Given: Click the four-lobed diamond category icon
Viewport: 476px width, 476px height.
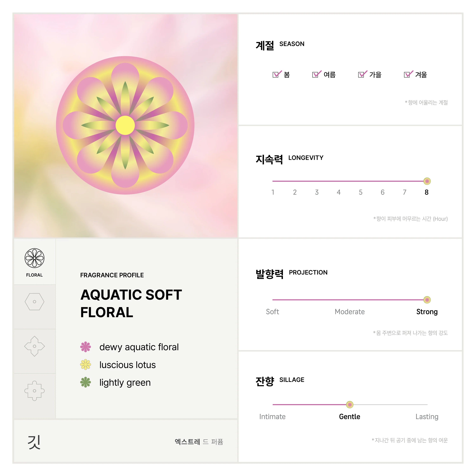Looking at the screenshot, I should (x=34, y=346).
